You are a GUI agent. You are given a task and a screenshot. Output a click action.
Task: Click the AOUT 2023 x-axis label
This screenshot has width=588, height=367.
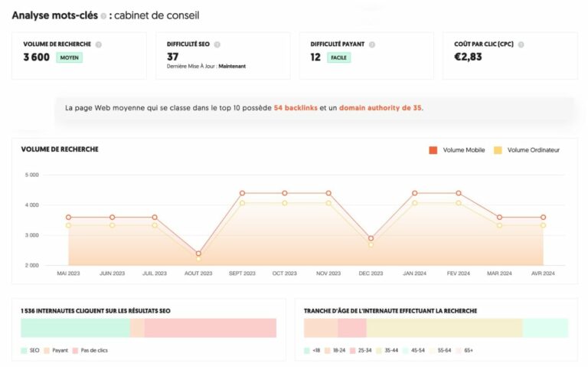[198, 274]
